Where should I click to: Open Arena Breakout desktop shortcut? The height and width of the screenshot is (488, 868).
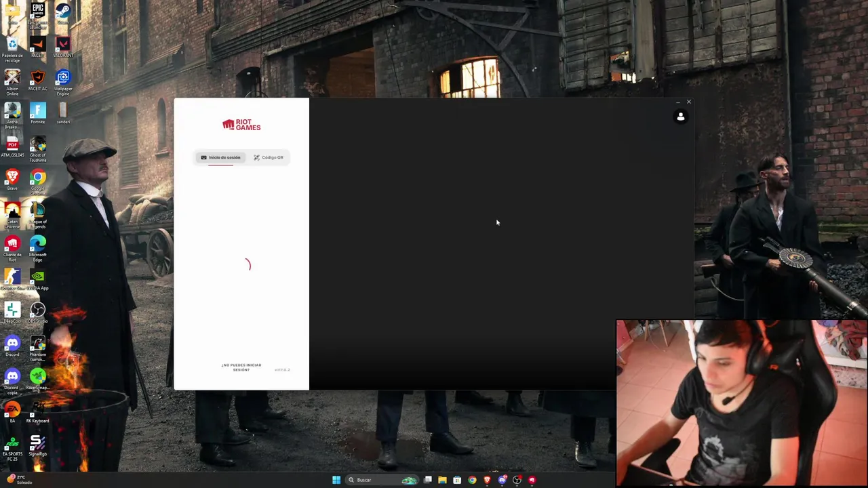[x=12, y=115]
